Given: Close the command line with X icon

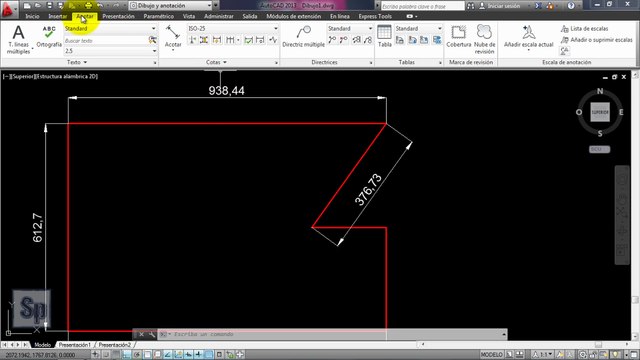Looking at the screenshot, I should (141, 334).
